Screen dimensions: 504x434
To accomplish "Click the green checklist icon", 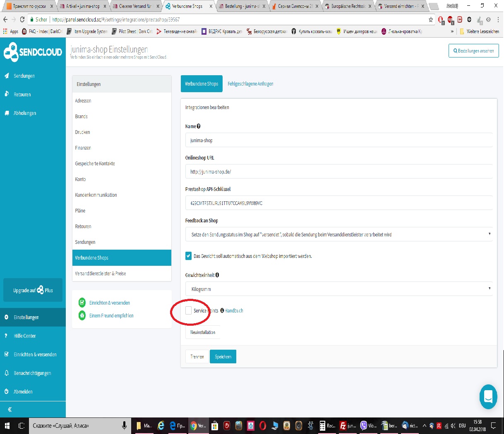I will coord(82,303).
